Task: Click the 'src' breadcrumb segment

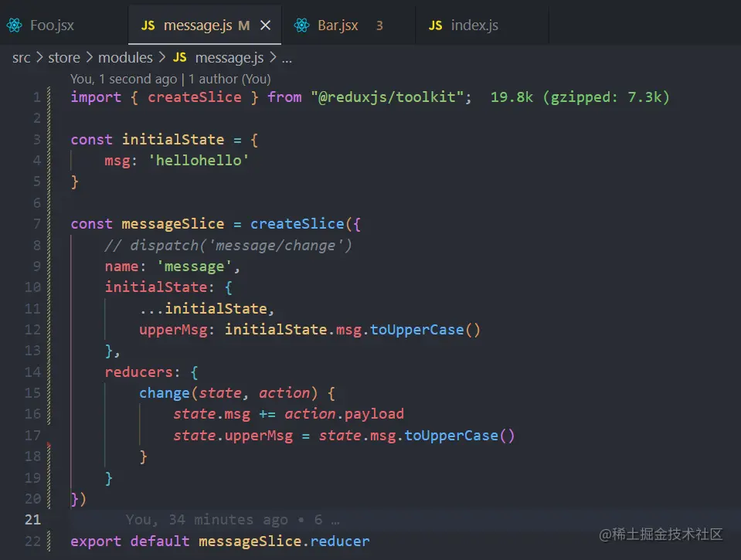Action: [x=22, y=58]
